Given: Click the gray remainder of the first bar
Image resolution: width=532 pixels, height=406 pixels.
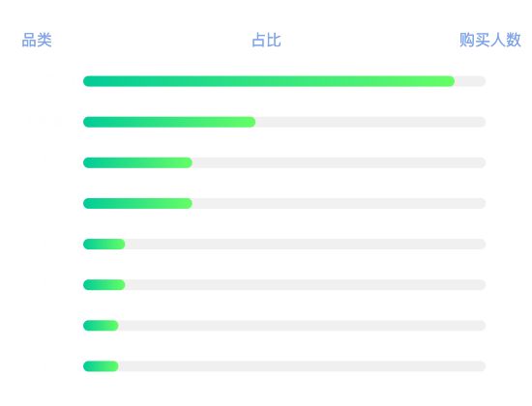Looking at the screenshot, I should tap(470, 81).
